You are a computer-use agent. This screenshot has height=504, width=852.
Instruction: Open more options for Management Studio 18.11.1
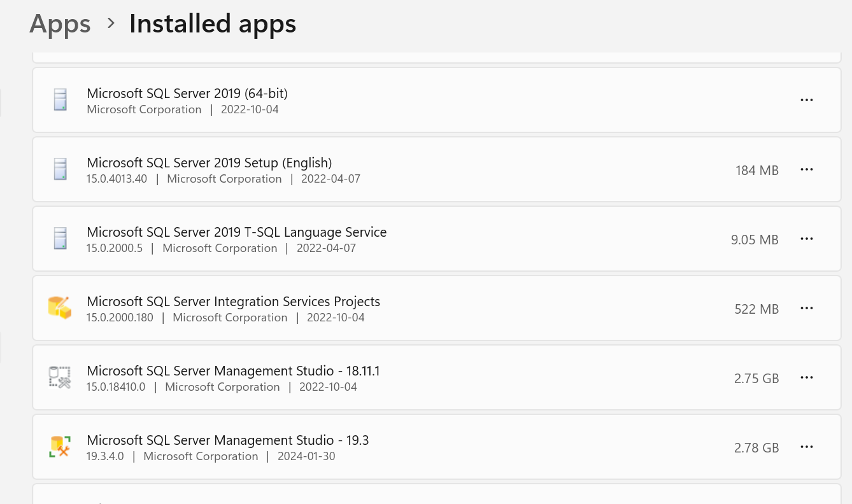(806, 377)
